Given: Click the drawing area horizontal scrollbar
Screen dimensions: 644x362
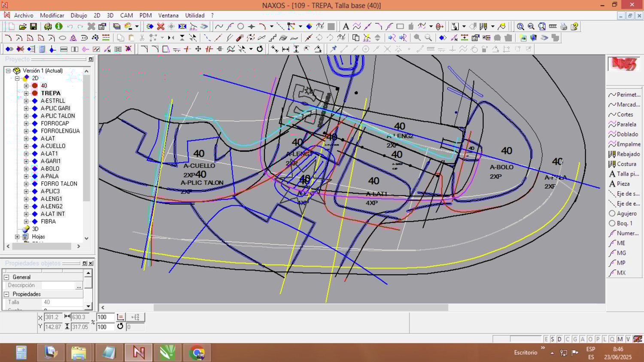Looking at the screenshot, I should (301, 307).
